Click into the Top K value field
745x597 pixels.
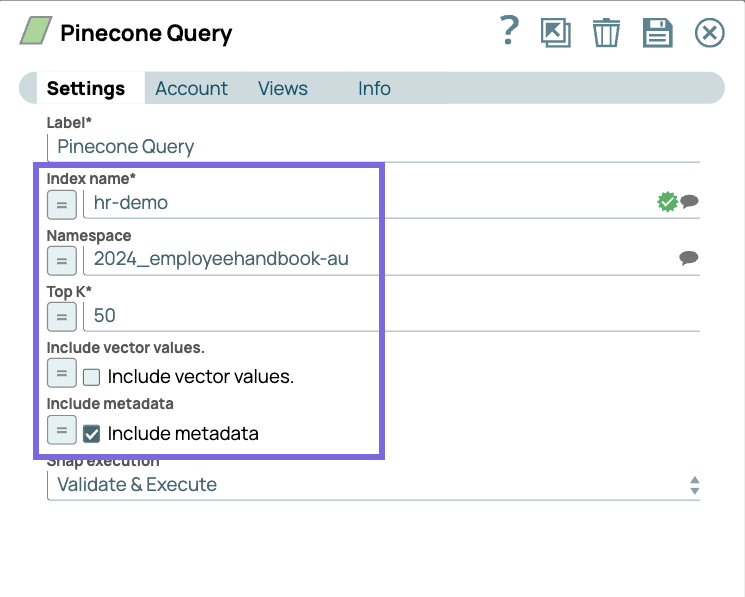[390, 316]
